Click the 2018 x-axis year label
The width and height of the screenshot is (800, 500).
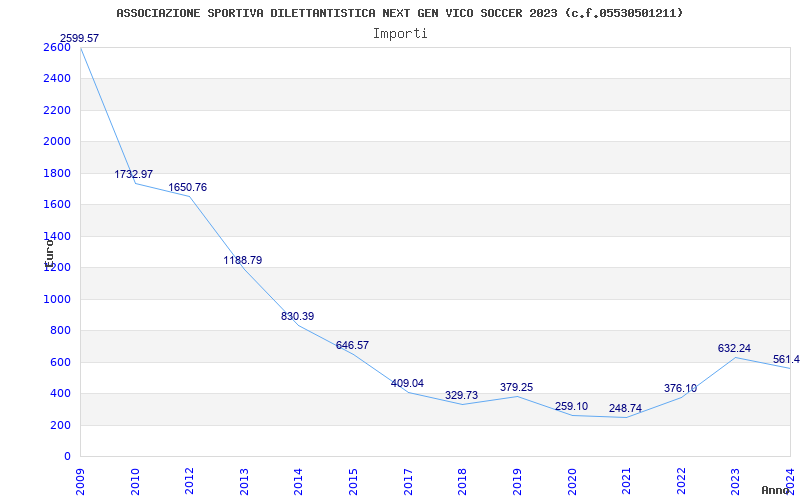462,481
